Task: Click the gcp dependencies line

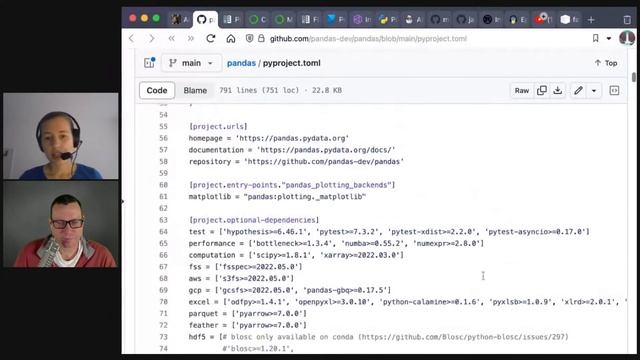Action: tap(290, 290)
